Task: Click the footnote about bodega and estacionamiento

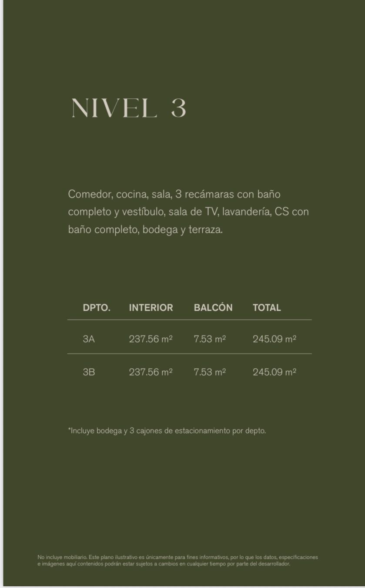Action: [x=167, y=431]
